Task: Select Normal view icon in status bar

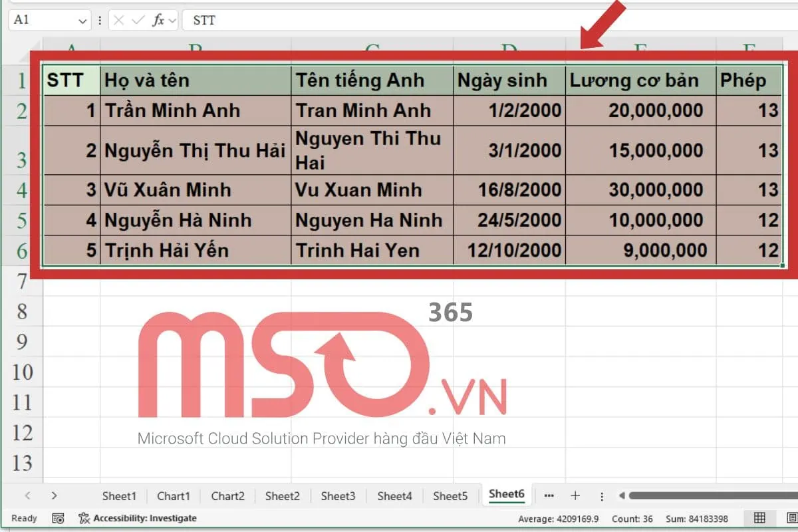Action: tap(758, 518)
